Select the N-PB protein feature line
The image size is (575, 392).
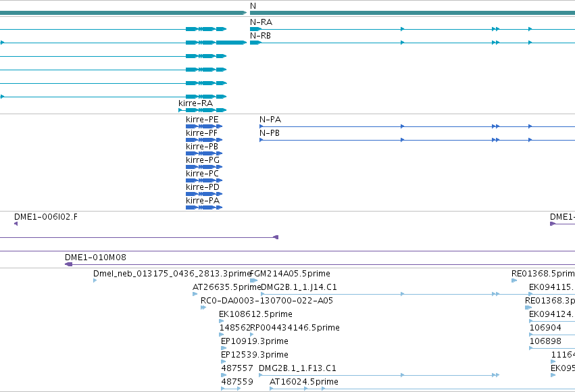[x=417, y=140]
